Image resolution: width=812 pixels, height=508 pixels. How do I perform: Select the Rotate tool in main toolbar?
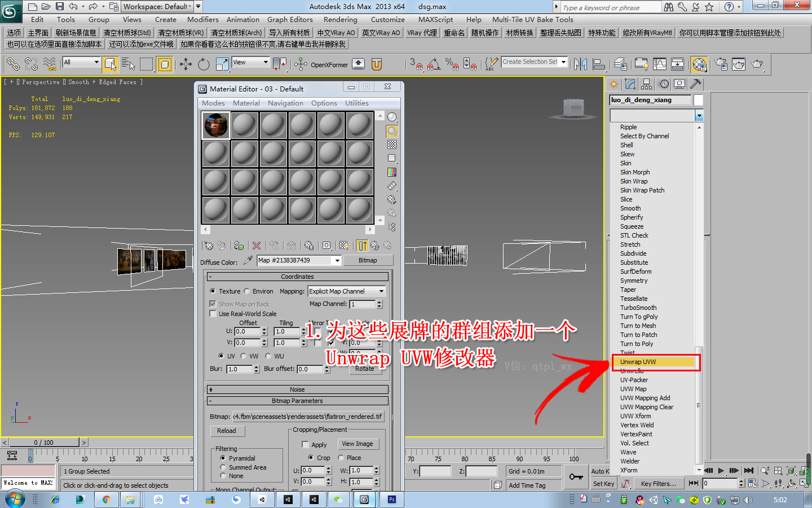pyautogui.click(x=204, y=64)
